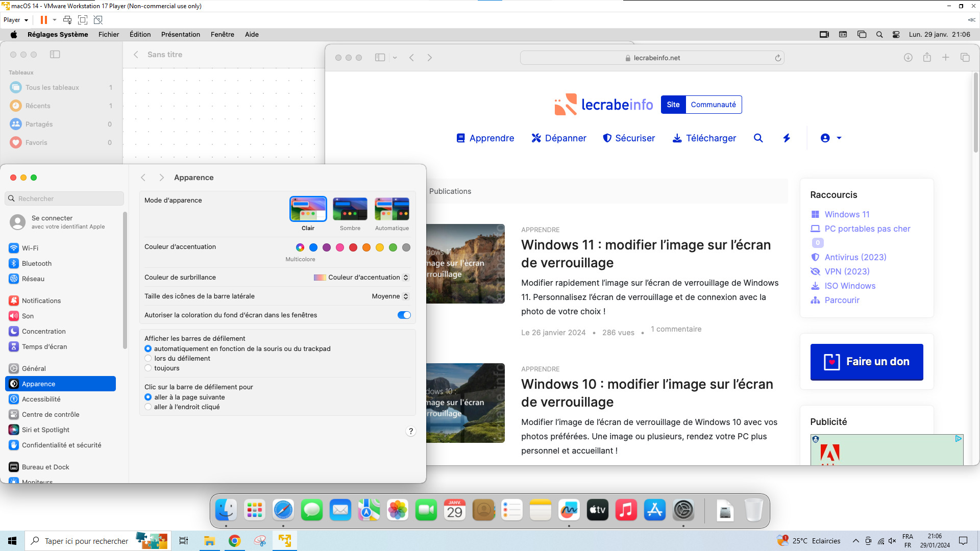Launch Finder in the Dock
Image resolution: width=980 pixels, height=551 pixels.
226,510
